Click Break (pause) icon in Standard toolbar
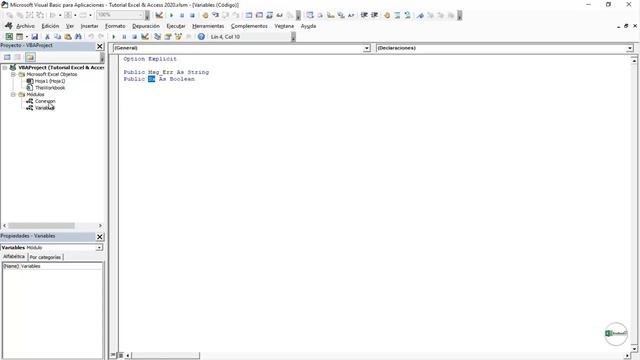Viewport: 640px width, 360px height. pos(124,37)
